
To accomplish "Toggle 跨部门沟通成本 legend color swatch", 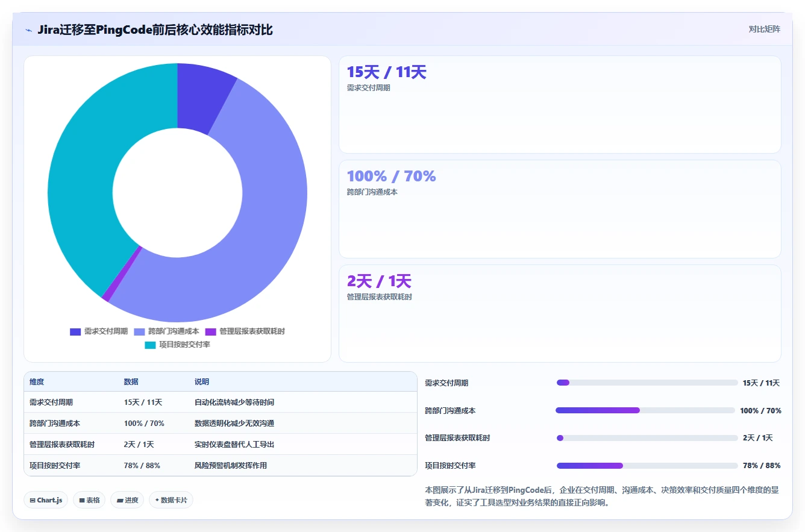I will 139,332.
